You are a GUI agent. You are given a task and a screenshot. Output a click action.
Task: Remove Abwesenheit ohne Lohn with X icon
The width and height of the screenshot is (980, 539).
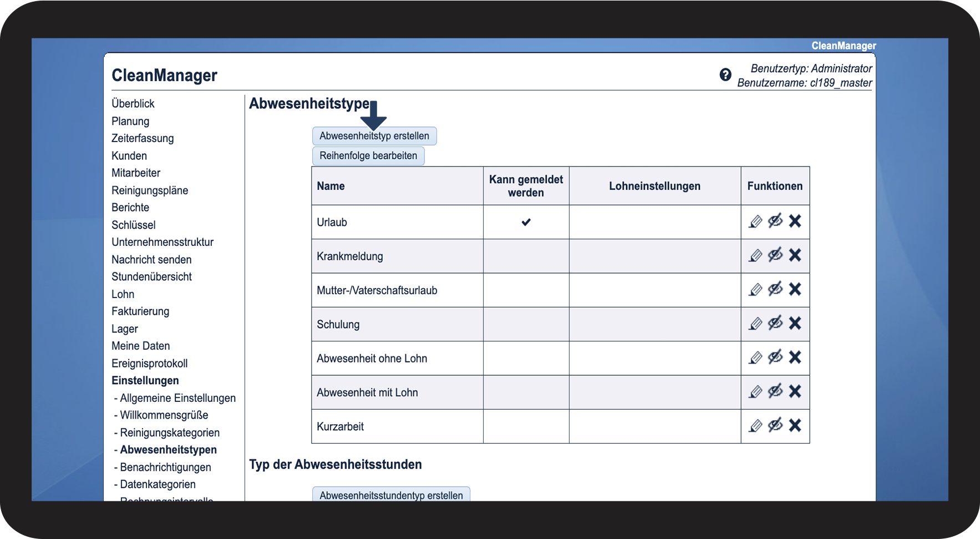pos(795,357)
